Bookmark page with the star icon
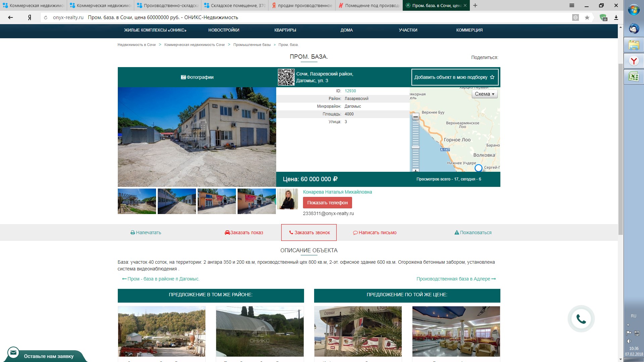The image size is (644, 362). coord(587,17)
